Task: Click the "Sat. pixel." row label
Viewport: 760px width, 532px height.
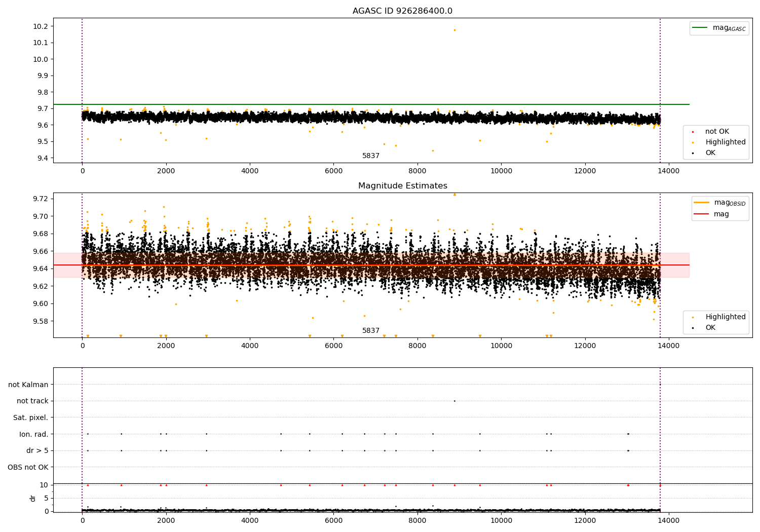Action: pyautogui.click(x=31, y=418)
